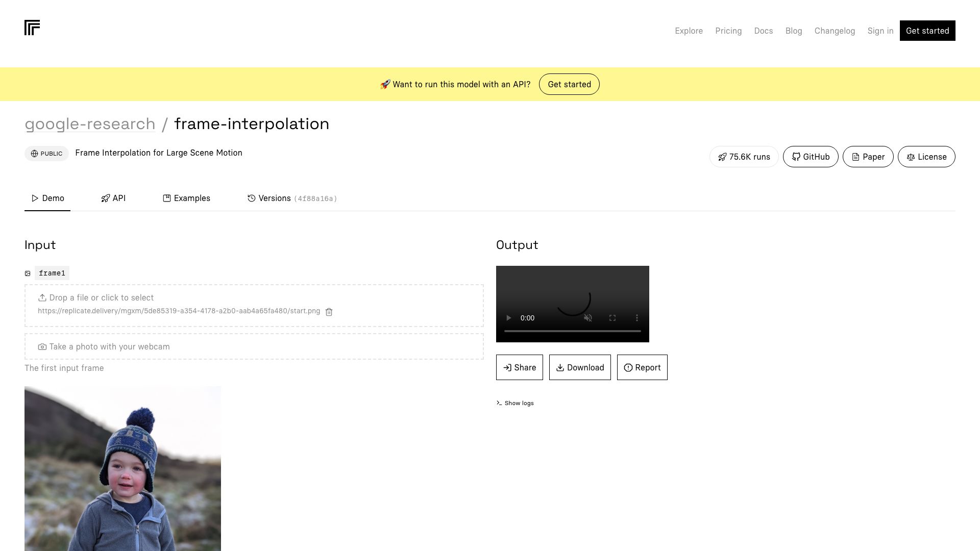Click Sign in
This screenshot has height=551, width=980.
click(x=880, y=31)
